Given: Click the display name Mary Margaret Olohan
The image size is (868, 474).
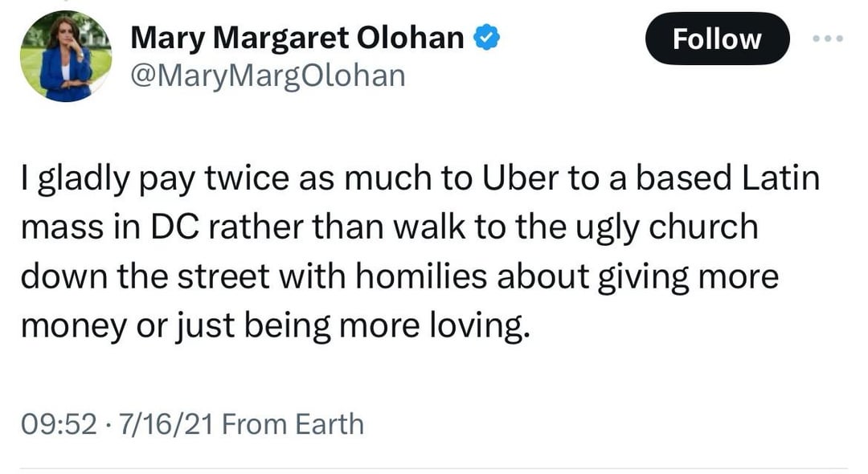Looking at the screenshot, I should [x=297, y=37].
